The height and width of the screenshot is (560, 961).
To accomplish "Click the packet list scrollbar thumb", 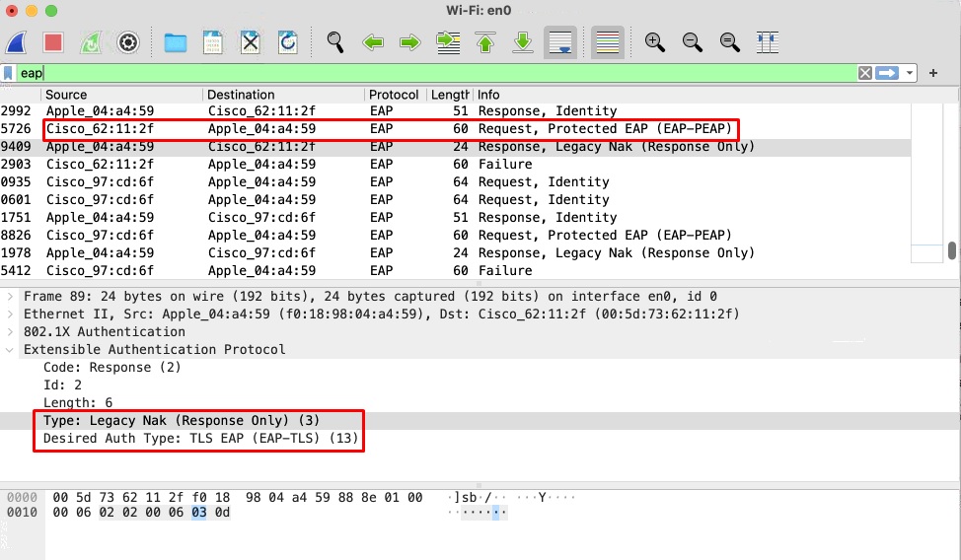I will point(952,250).
